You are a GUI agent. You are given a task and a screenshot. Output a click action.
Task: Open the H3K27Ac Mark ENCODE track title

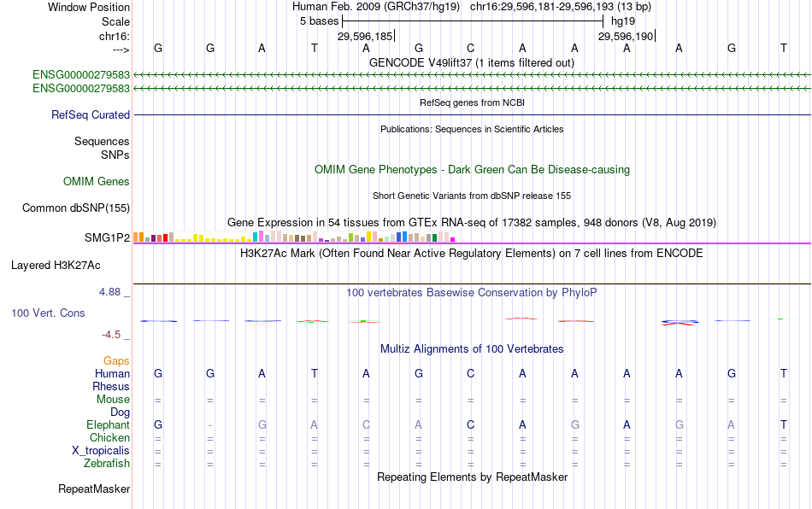click(x=472, y=253)
